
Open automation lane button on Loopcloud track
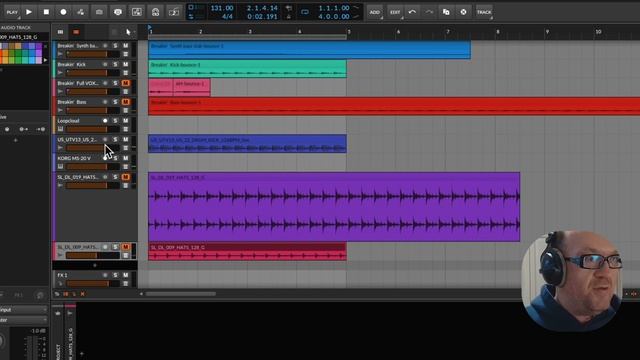coord(126,129)
